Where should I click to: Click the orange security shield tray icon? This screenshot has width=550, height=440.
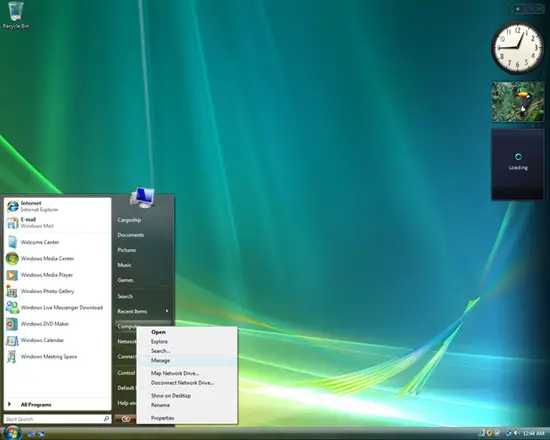point(490,434)
